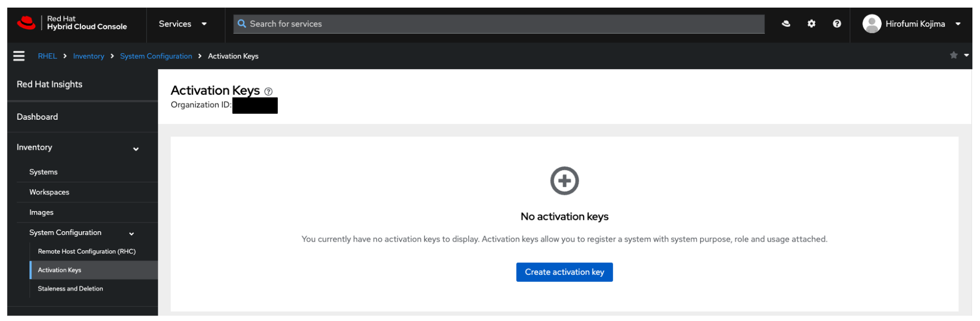Open the settings gear icon
The image size is (980, 321).
point(812,23)
